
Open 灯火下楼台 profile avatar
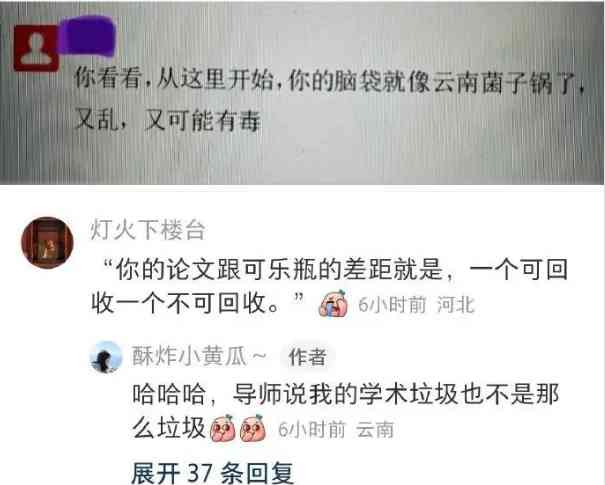tap(47, 243)
